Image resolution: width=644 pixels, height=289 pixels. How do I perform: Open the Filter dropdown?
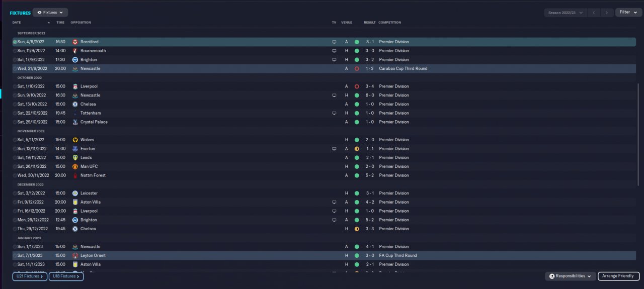tap(628, 12)
